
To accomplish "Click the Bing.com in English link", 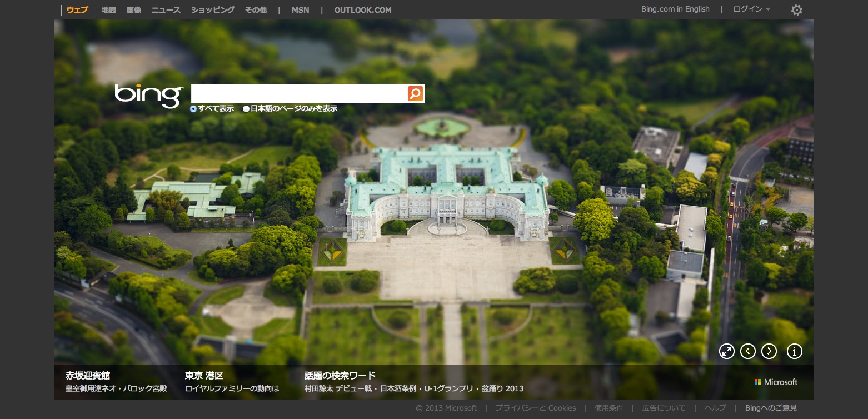I will [x=675, y=9].
